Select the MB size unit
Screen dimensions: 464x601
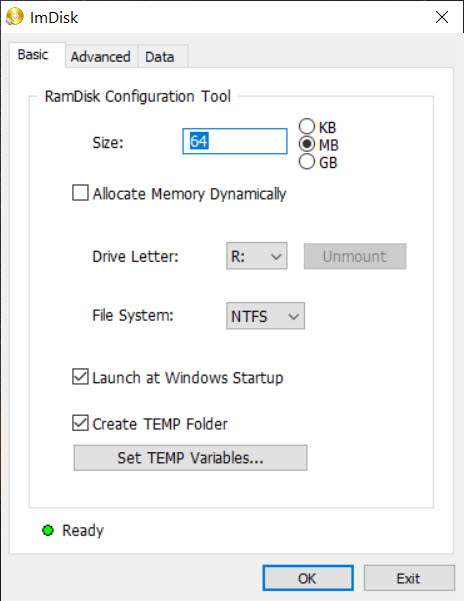point(307,144)
